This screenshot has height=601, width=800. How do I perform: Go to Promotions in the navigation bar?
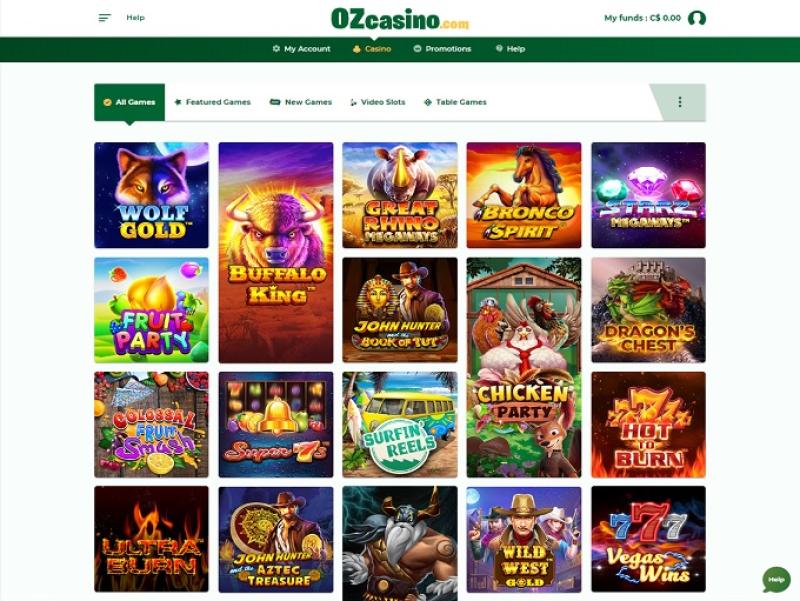442,49
